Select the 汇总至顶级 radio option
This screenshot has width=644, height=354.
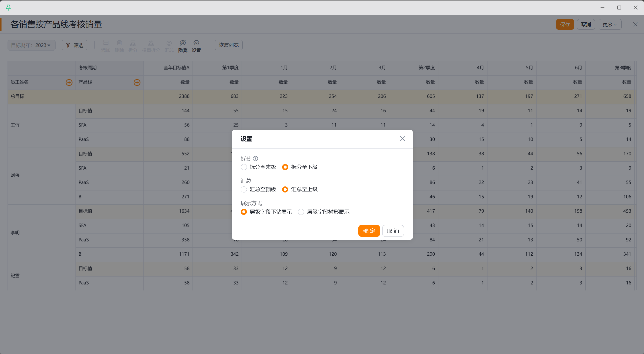point(244,189)
